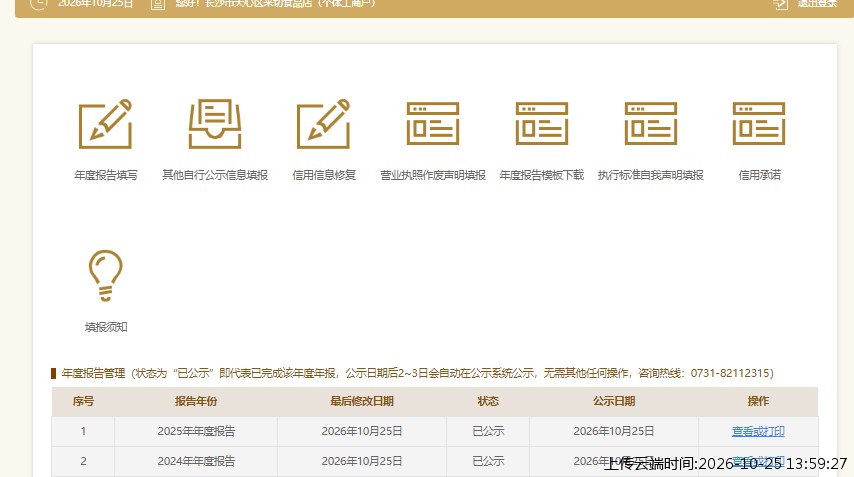Click the 填报须知 label
This screenshot has height=477, width=854.
(x=106, y=327)
